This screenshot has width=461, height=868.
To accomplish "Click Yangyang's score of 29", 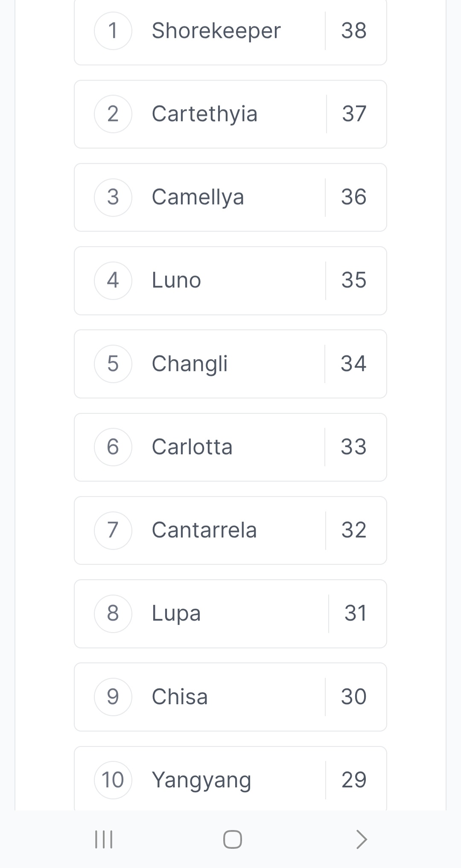I will click(x=354, y=780).
